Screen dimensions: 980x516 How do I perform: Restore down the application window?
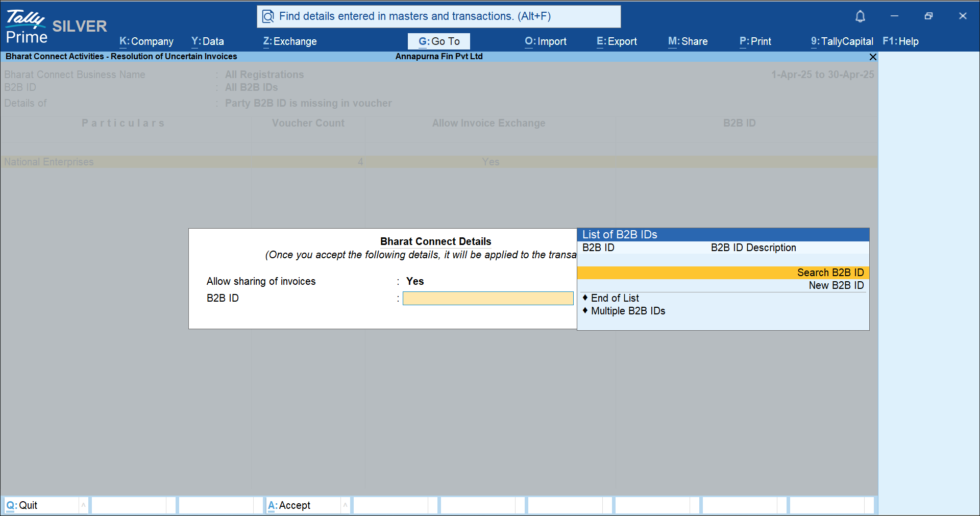[x=928, y=16]
